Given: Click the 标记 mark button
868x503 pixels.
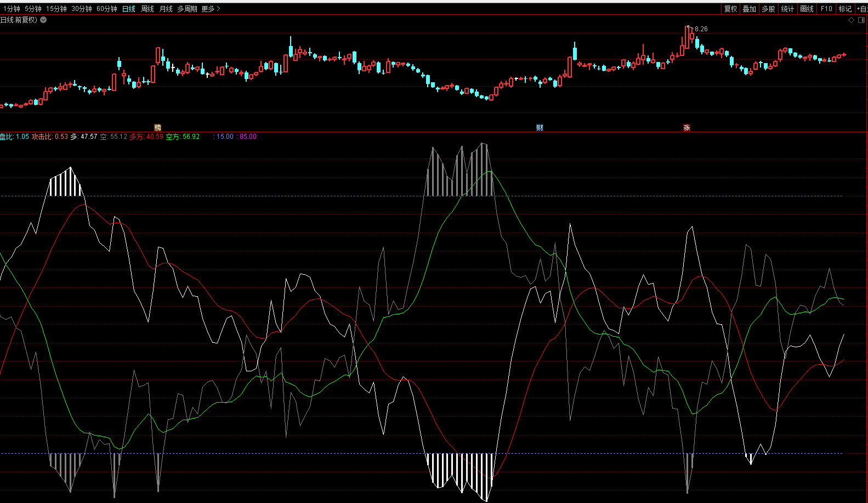Looking at the screenshot, I should [x=845, y=9].
